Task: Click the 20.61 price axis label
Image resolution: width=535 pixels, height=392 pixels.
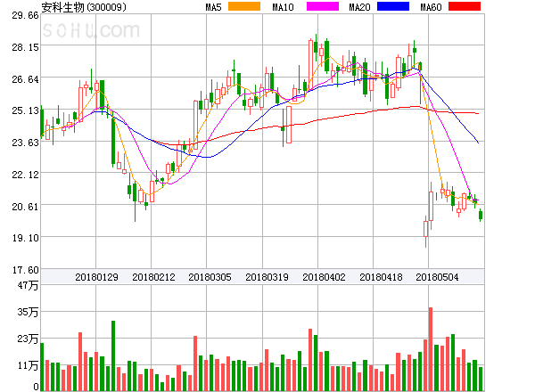Action: [25, 207]
